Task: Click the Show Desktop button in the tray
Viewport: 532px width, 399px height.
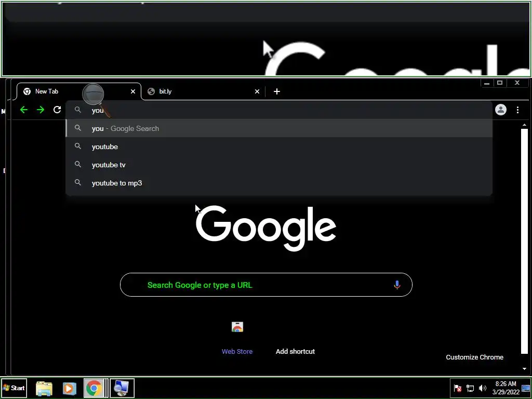Action: (526, 388)
